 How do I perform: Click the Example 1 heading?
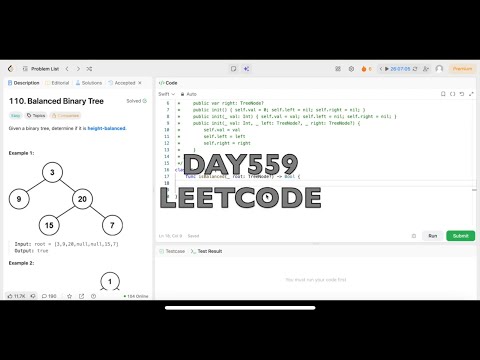(x=21, y=153)
